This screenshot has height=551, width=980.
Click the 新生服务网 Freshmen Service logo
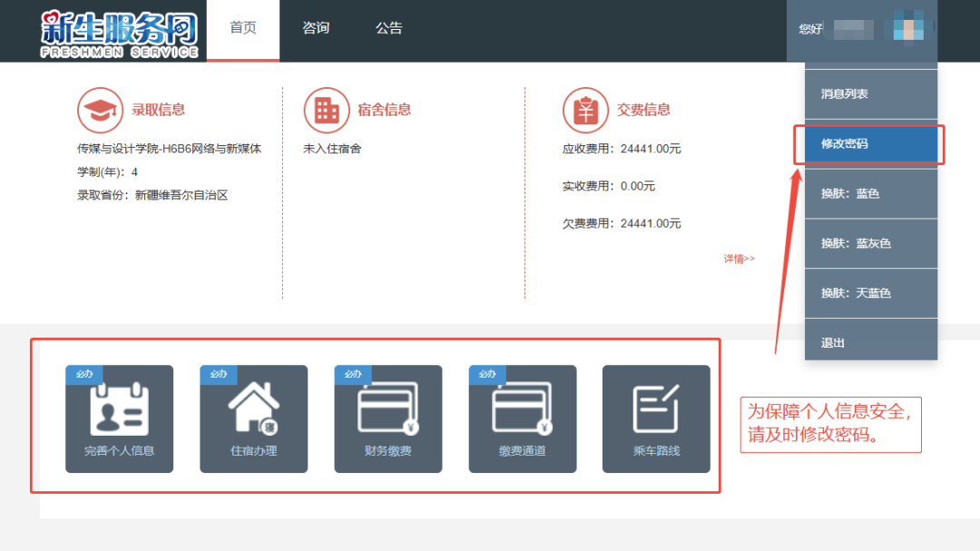pos(120,35)
